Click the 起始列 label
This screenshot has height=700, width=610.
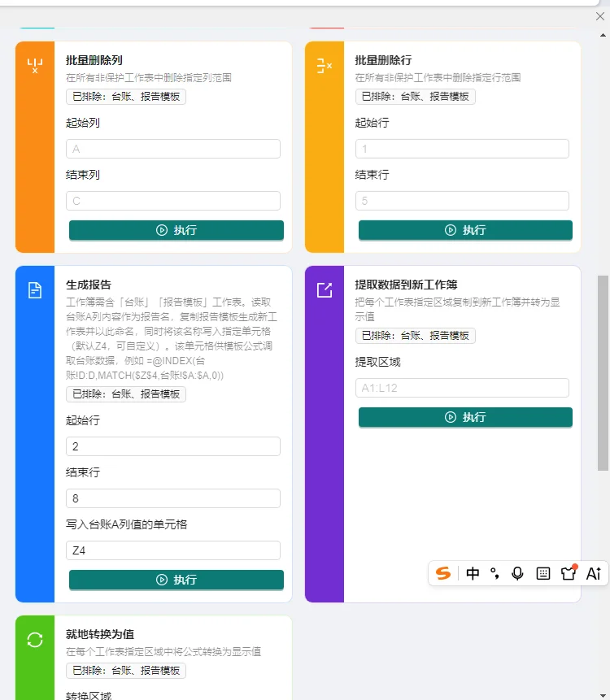83,123
